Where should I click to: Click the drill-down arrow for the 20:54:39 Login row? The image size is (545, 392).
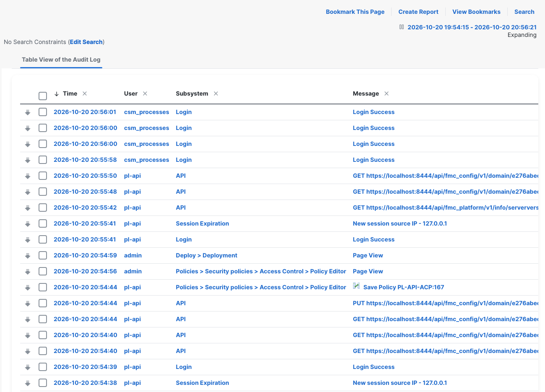(28, 367)
